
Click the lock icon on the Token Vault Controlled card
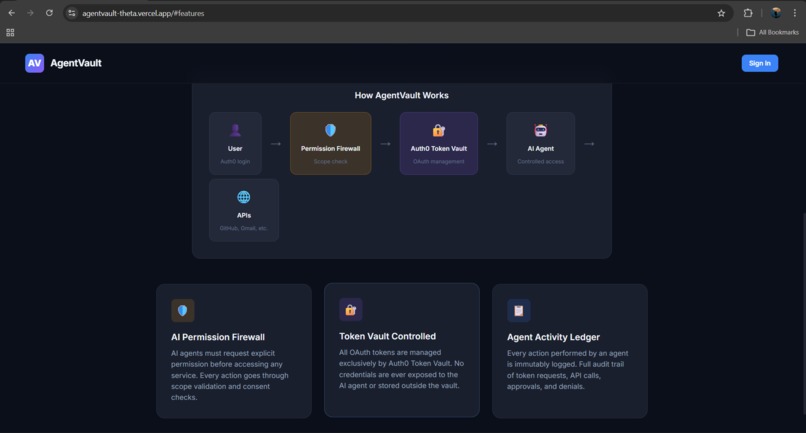[x=351, y=310]
